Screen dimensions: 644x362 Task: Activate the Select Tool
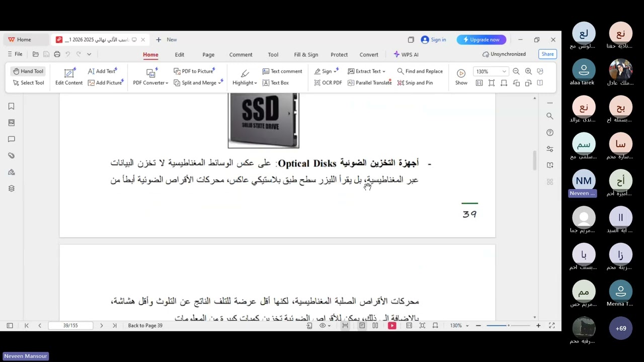(28, 83)
